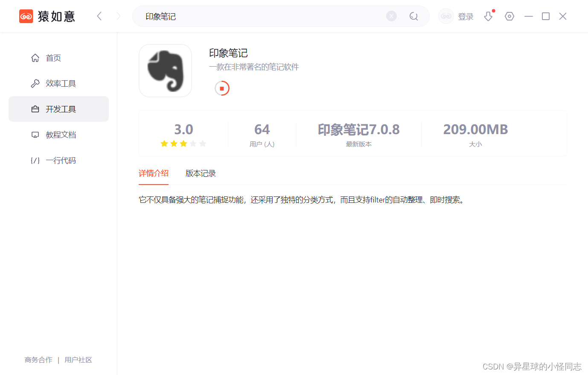Image resolution: width=588 pixels, height=375 pixels.
Task: Click the 最新版本 label
Action: click(x=359, y=144)
